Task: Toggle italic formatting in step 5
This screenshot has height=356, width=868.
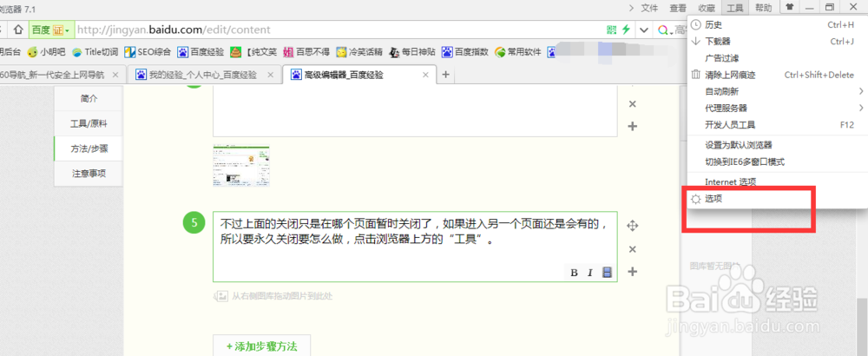Action: pyautogui.click(x=590, y=273)
